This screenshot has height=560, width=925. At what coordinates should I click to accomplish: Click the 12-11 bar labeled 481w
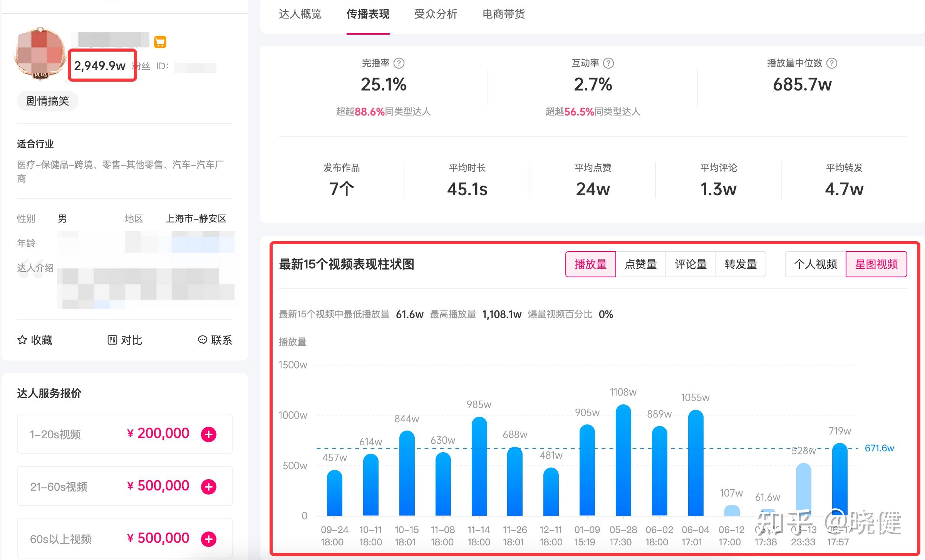(x=551, y=492)
